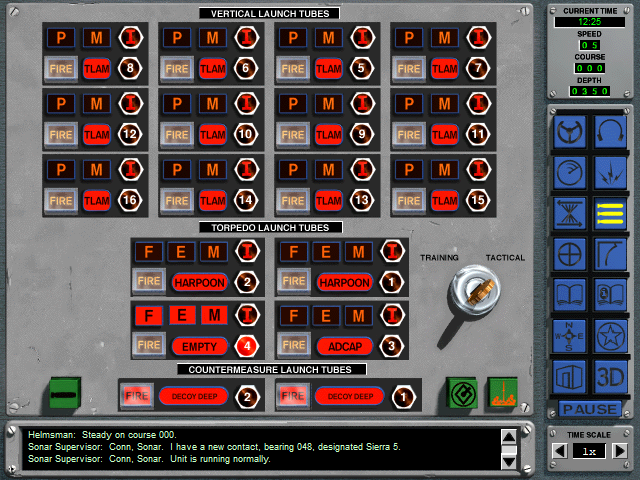Open the periscope curve icon
This screenshot has width=640, height=480.
[x=610, y=254]
